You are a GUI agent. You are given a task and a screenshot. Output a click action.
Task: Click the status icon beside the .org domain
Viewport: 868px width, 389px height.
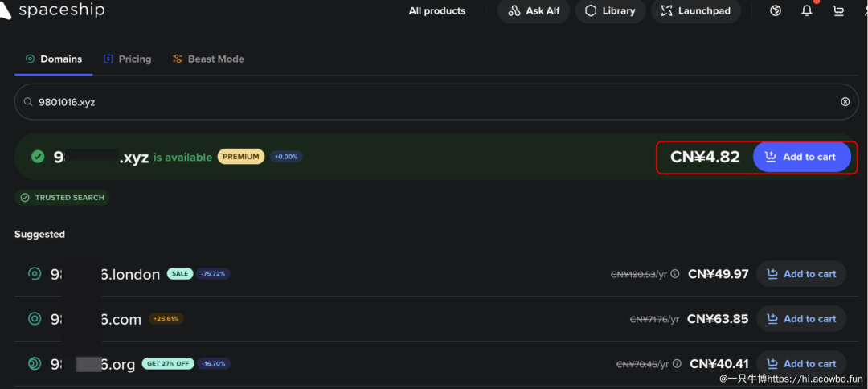(x=35, y=363)
